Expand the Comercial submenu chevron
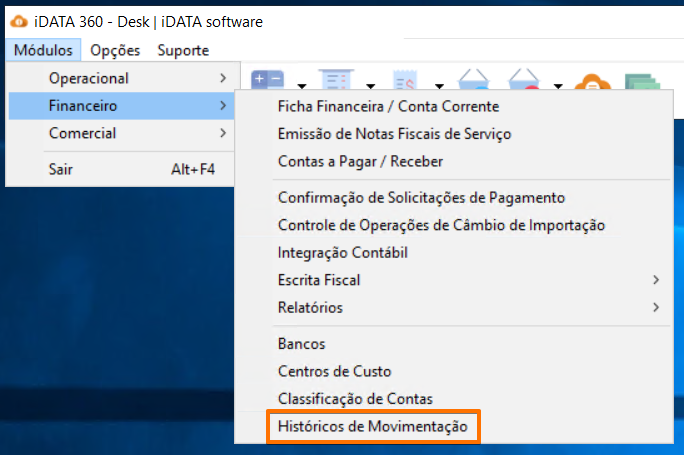The image size is (684, 455). [223, 133]
